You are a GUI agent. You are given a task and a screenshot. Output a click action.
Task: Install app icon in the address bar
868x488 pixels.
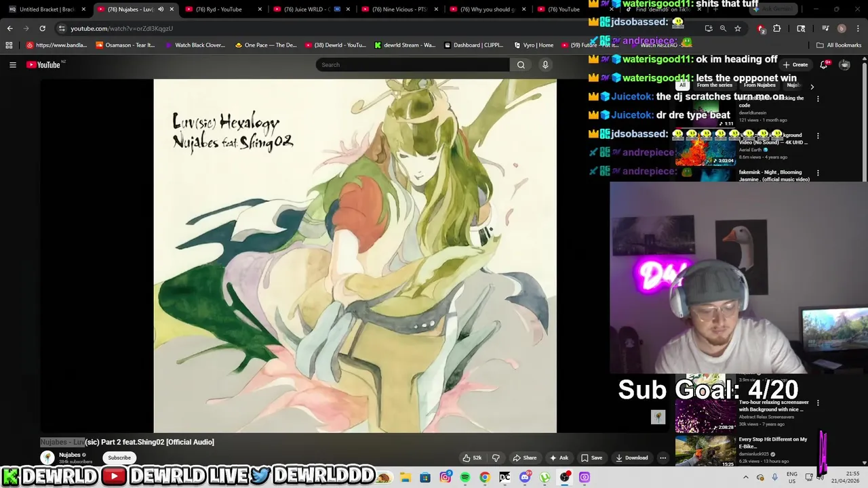(x=709, y=28)
